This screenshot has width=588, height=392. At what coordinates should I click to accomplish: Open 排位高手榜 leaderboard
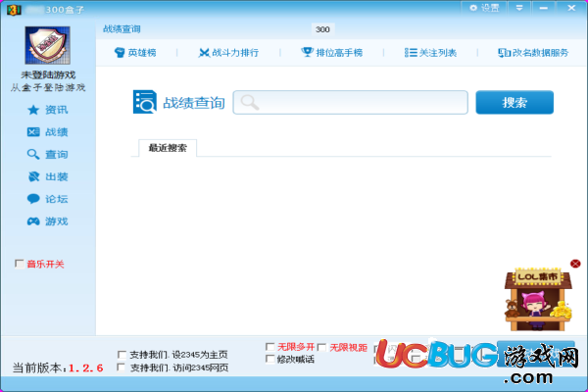[x=332, y=53]
